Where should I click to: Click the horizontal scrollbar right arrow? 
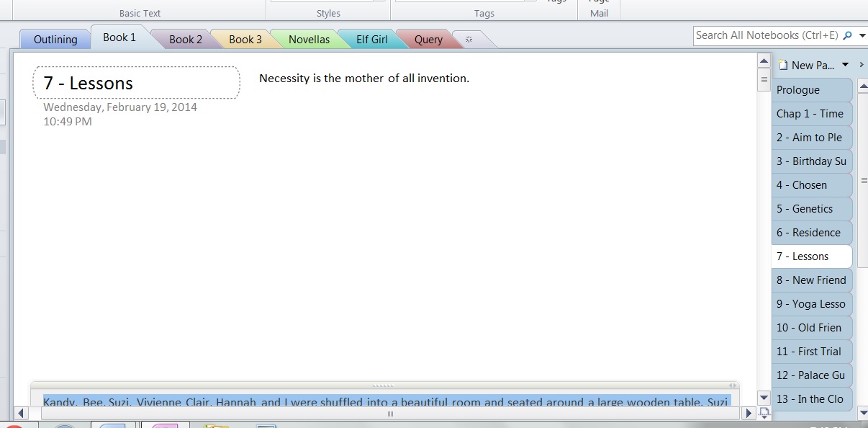pyautogui.click(x=749, y=414)
